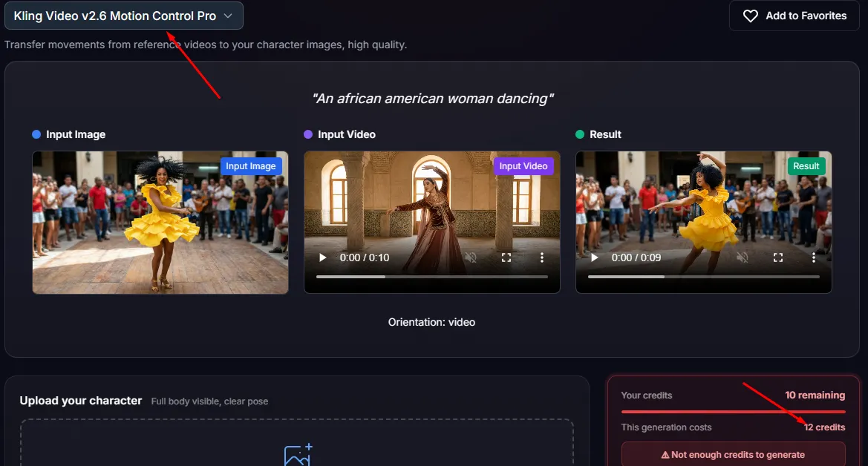Seek on the Result video progress bar
Screen dimensions: 868x466
[x=704, y=276]
